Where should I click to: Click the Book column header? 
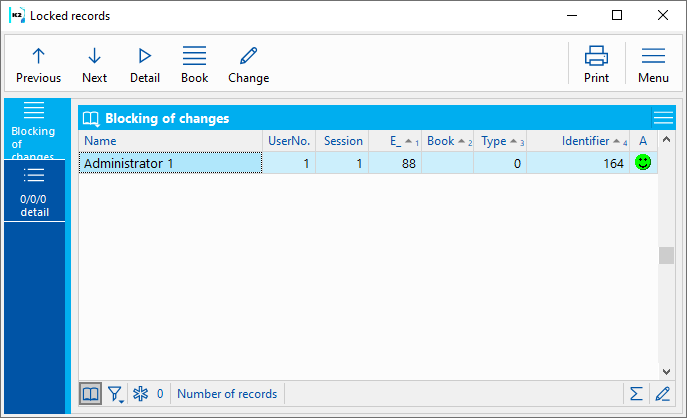coord(448,141)
